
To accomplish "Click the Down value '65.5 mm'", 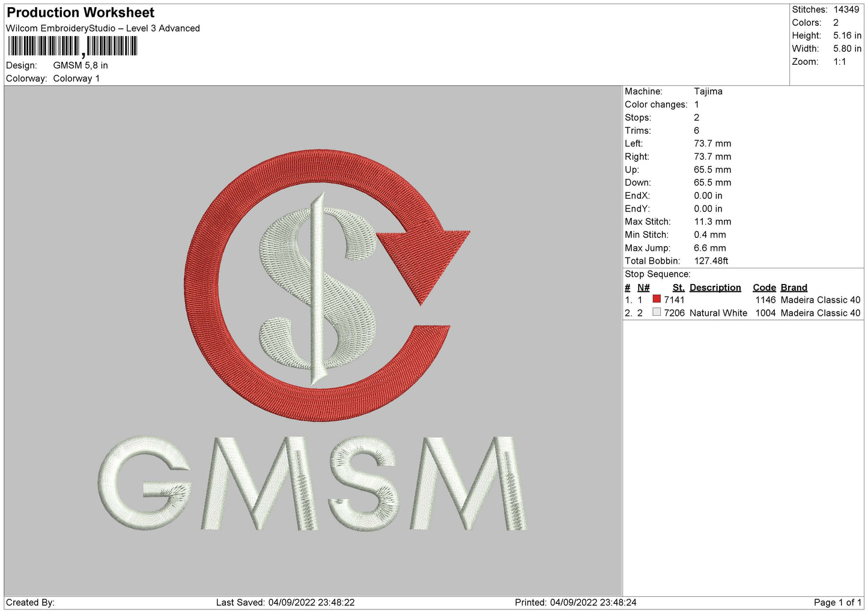I will tap(712, 183).
